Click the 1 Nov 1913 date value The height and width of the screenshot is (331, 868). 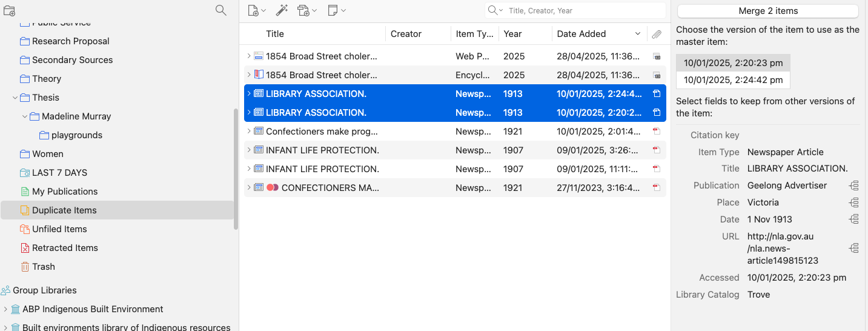770,219
